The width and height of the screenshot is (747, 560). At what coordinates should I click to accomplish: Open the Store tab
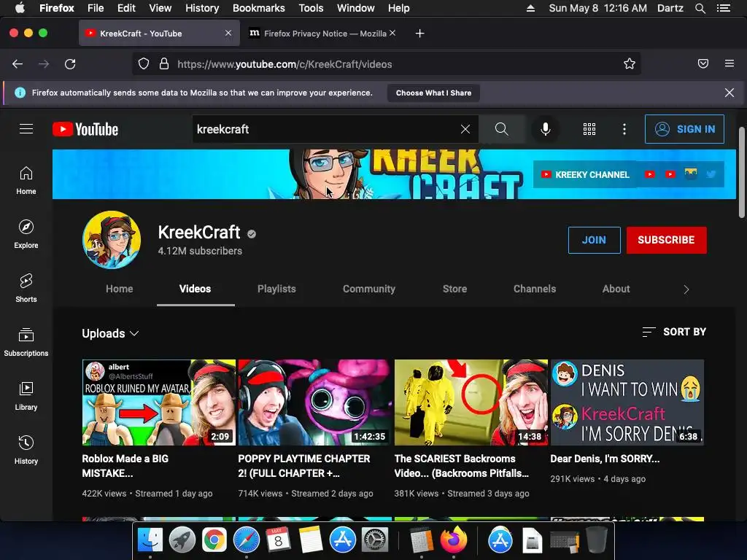click(455, 289)
